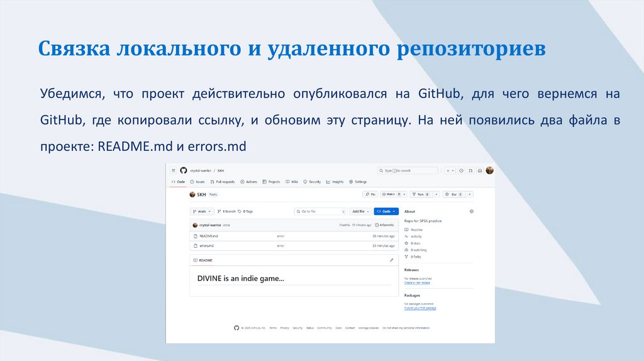The width and height of the screenshot is (644, 361).
Task: Open the 'error' commit message in errors.md row
Action: pyautogui.click(x=280, y=246)
